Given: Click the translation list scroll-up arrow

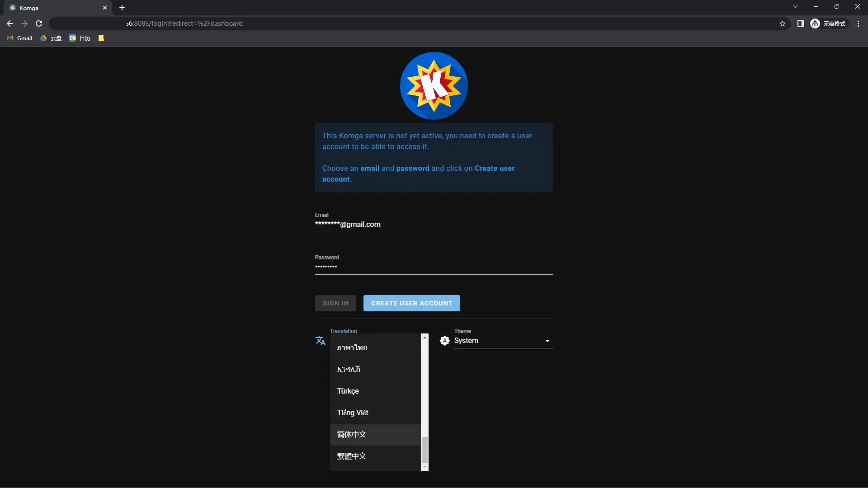Looking at the screenshot, I should point(425,338).
